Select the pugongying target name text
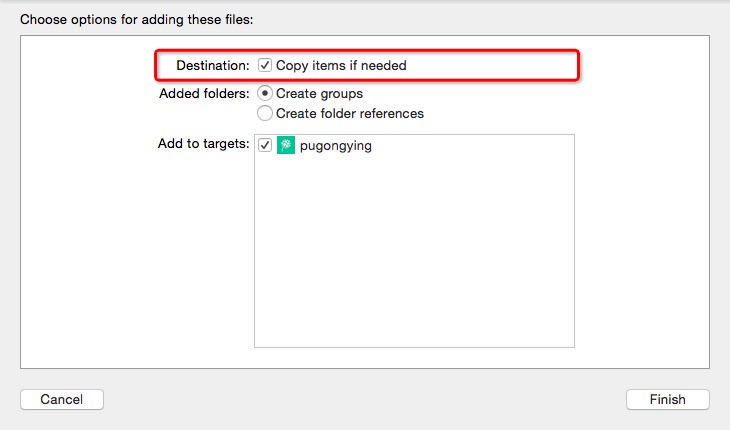Screen dimensions: 730x430 pyautogui.click(x=335, y=145)
